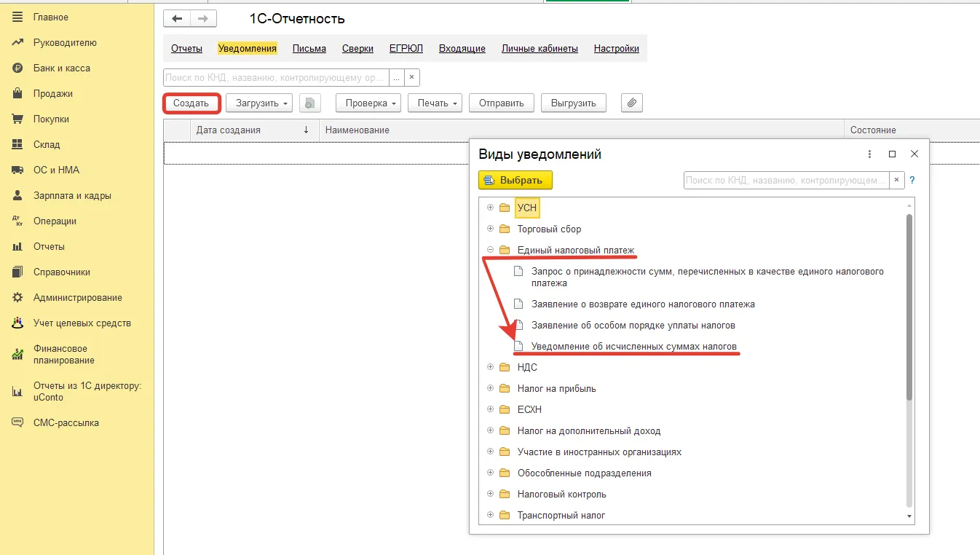The height and width of the screenshot is (555, 980).
Task: Open the main search field ellipsis button
Action: pos(397,77)
